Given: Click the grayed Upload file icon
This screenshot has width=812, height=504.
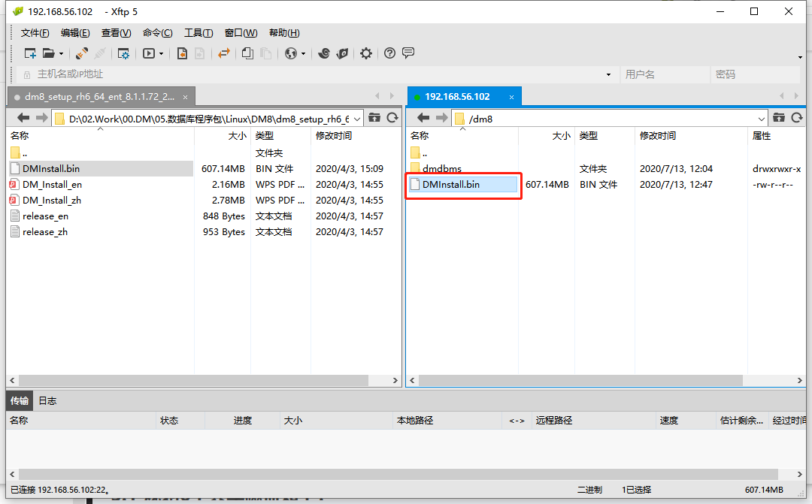Looking at the screenshot, I should pyautogui.click(x=199, y=53).
